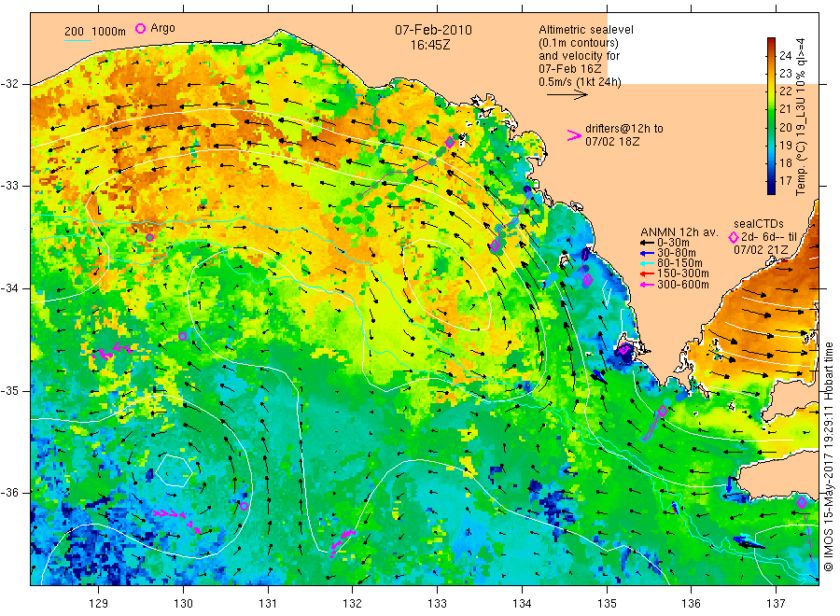This screenshot has height=616, width=840.
Task: Select the sealCTD diamond near 135.7E 35.2S
Action: 663,412
